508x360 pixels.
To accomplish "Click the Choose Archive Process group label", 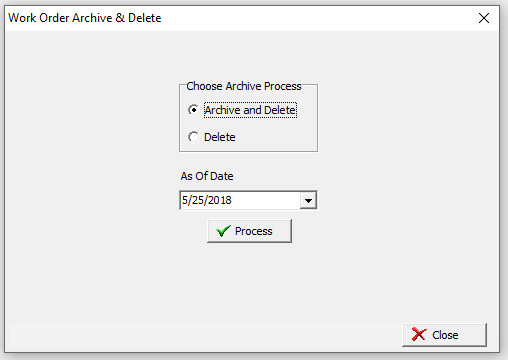I will pyautogui.click(x=244, y=86).
